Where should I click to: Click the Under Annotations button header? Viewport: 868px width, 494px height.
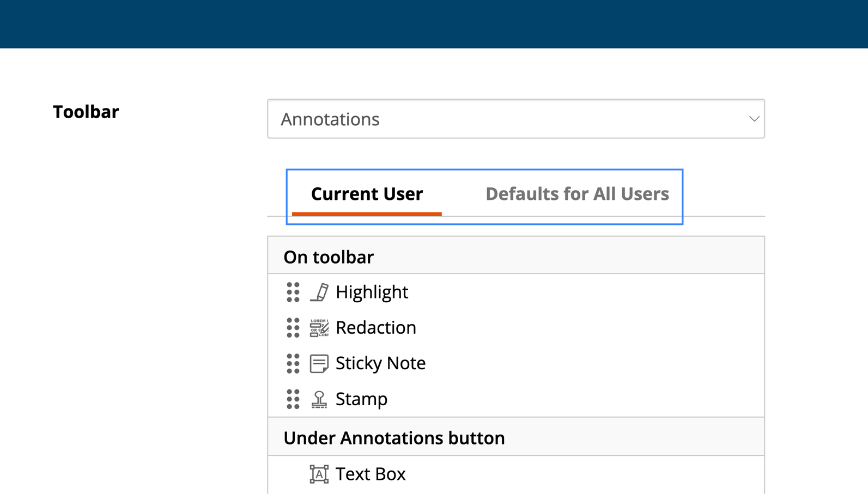516,437
